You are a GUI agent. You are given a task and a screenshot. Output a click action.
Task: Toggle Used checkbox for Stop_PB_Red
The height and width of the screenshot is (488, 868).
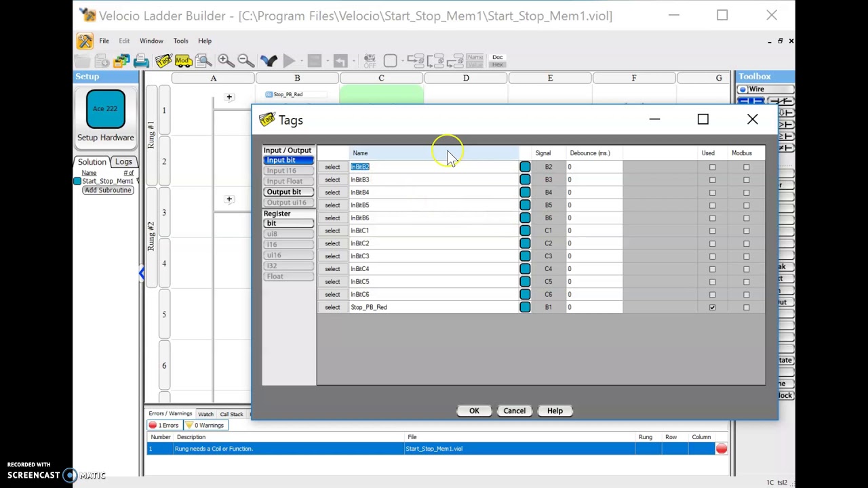[x=712, y=308]
